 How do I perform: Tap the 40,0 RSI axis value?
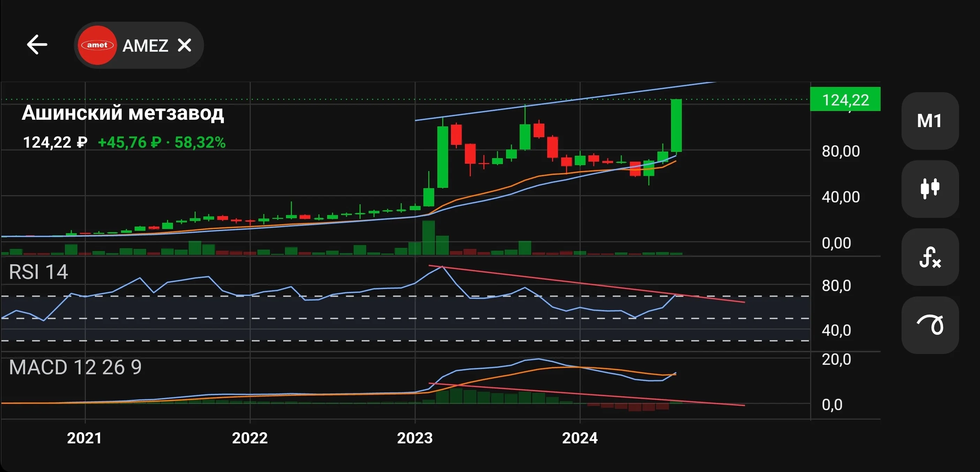point(836,330)
